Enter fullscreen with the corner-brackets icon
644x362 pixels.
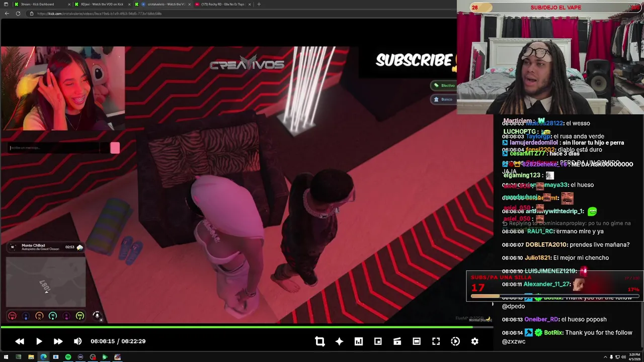pyautogui.click(x=436, y=341)
